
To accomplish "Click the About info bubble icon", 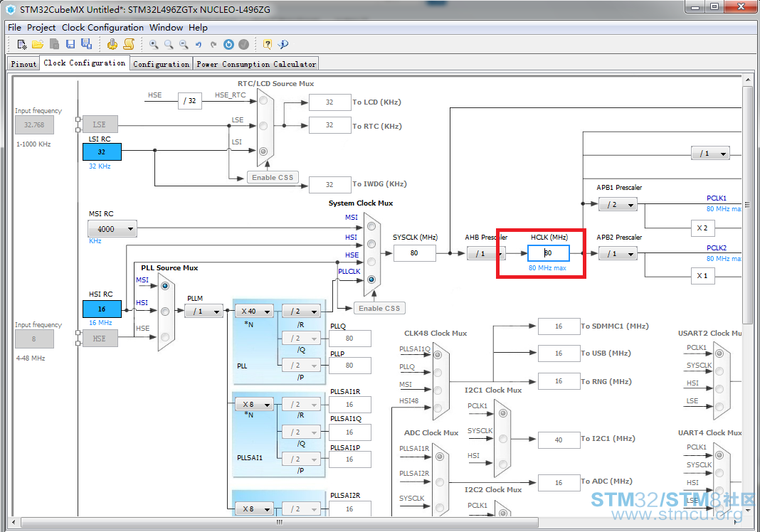I will click(x=283, y=45).
